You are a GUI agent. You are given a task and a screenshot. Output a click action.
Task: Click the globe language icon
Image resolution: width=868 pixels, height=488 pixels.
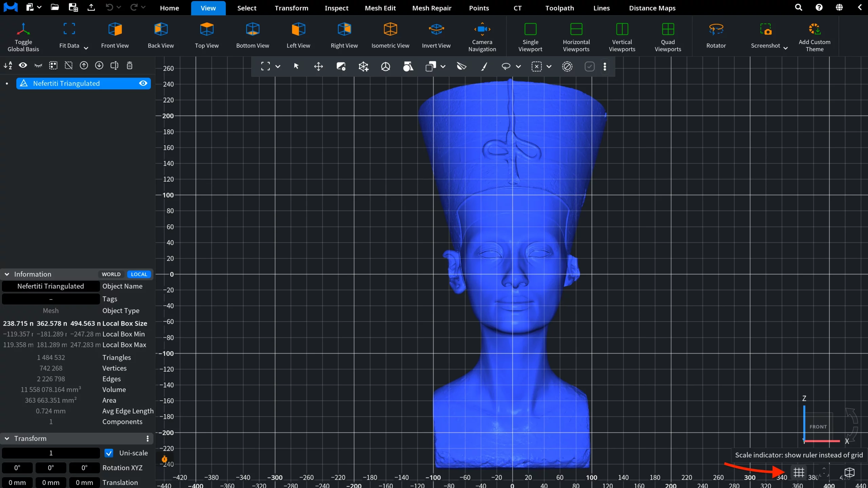839,7
